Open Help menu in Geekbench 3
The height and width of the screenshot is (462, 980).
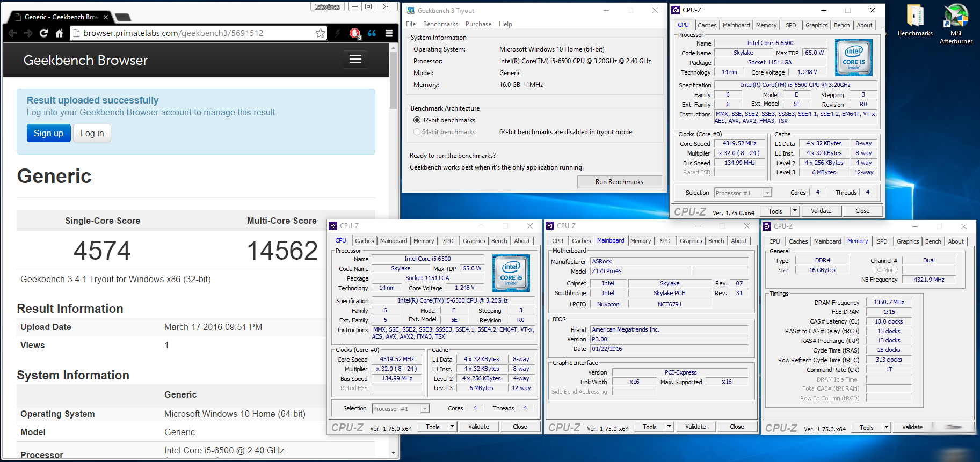[505, 24]
